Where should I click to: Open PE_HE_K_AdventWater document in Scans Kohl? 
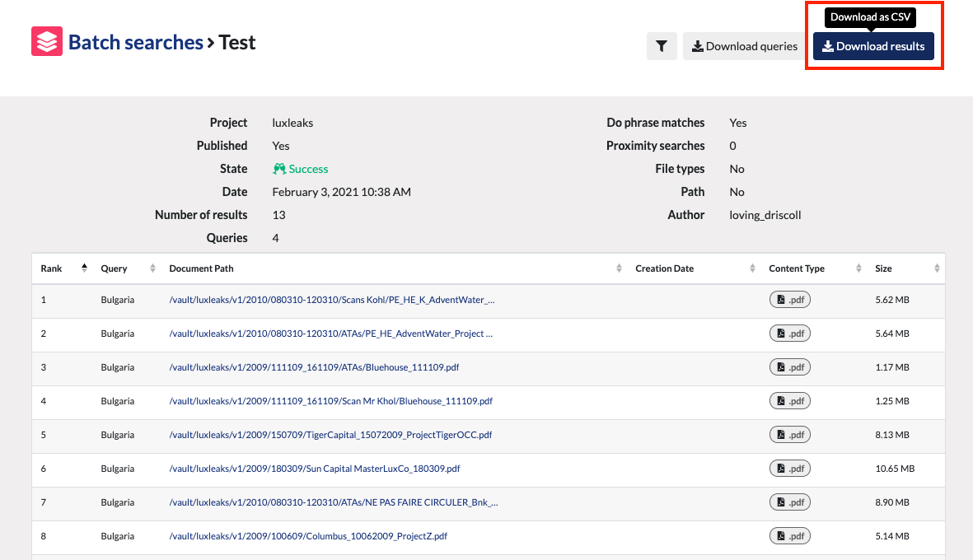point(332,300)
